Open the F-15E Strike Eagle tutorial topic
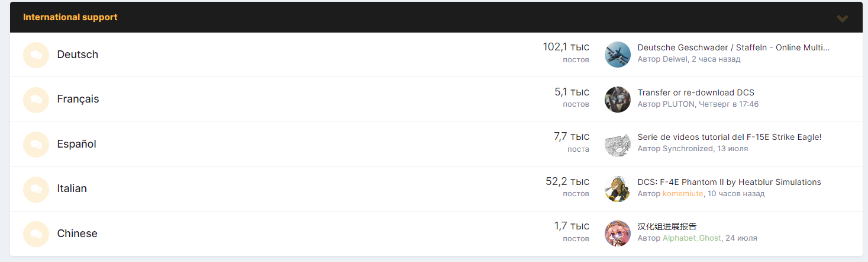The height and width of the screenshot is (262, 868). coord(730,137)
